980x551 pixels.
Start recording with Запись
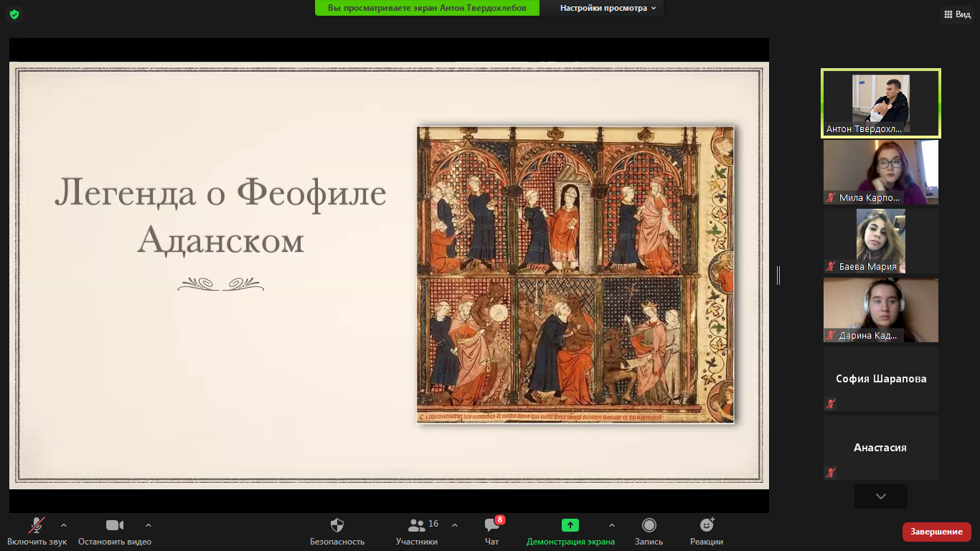[649, 532]
